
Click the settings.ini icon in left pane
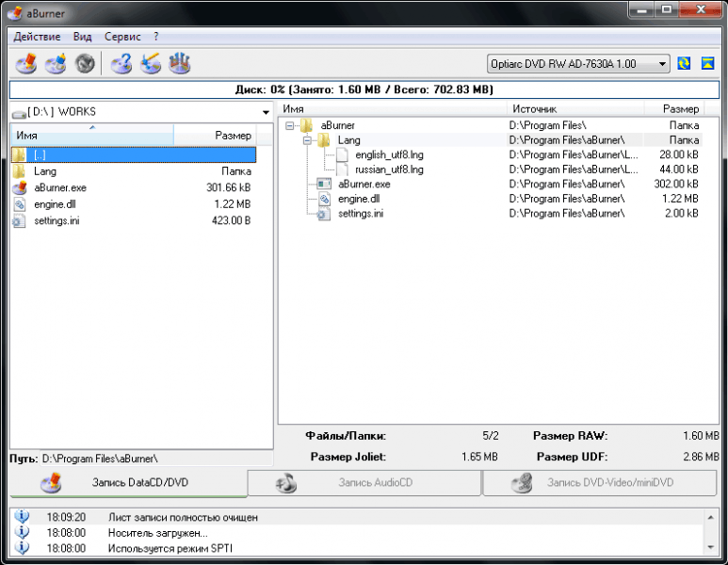tap(19, 221)
